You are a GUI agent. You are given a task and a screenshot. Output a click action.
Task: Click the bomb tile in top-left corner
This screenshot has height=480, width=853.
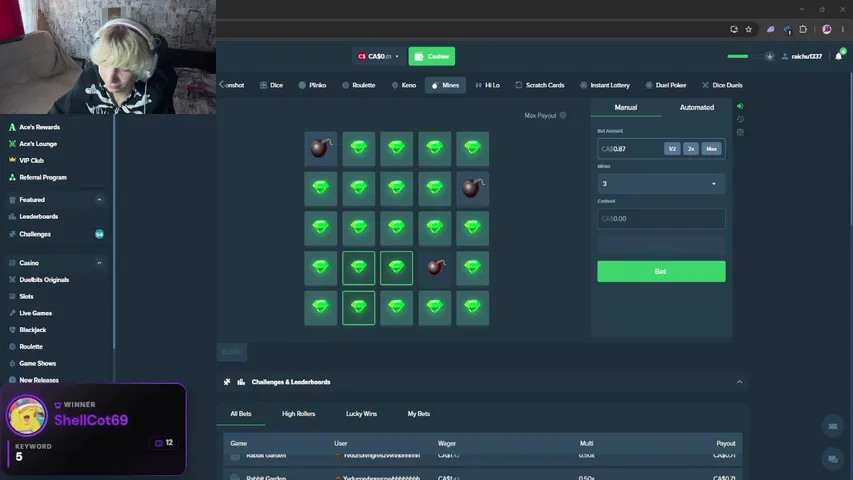coord(320,148)
